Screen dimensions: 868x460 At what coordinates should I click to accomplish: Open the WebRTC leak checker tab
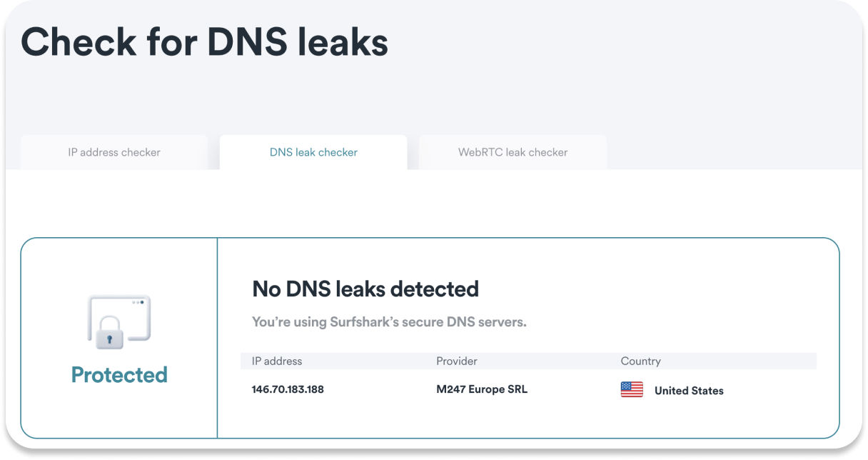coord(513,152)
